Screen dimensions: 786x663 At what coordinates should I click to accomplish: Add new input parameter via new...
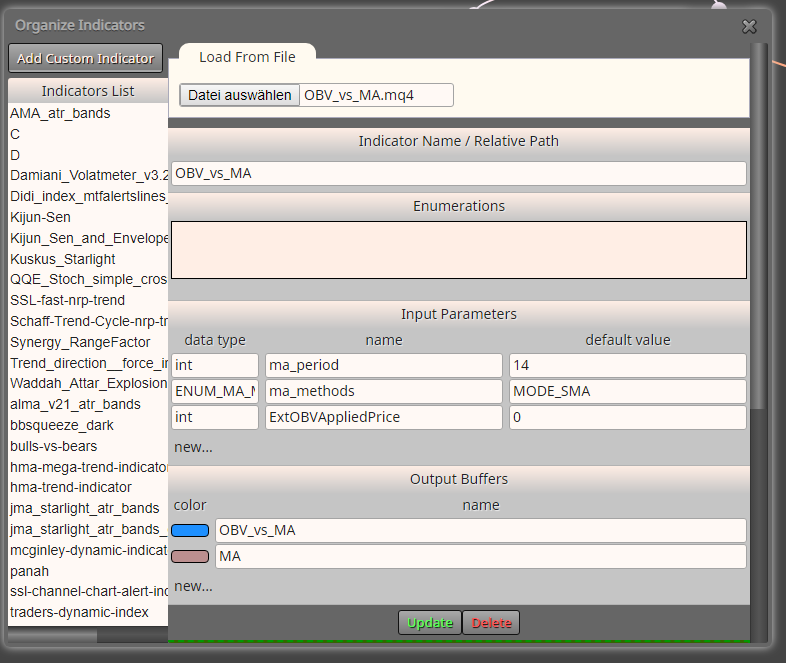pyautogui.click(x=193, y=447)
